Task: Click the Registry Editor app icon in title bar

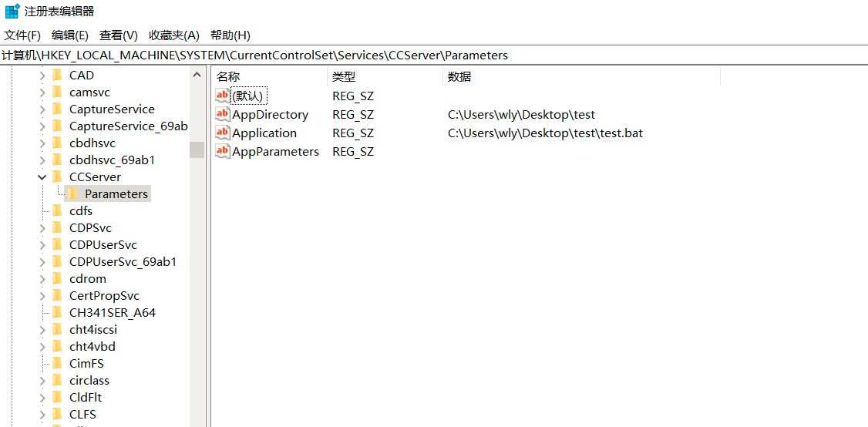Action: [x=13, y=11]
